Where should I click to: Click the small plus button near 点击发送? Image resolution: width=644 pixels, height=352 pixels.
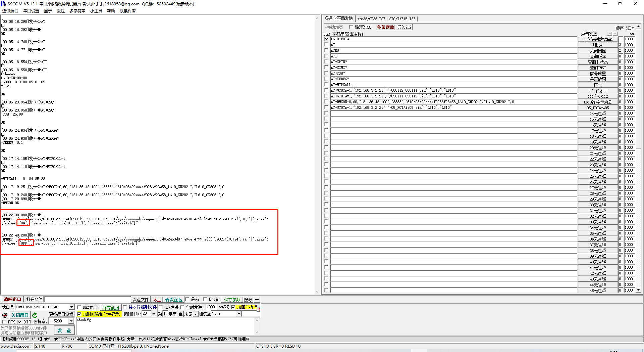[x=610, y=34]
